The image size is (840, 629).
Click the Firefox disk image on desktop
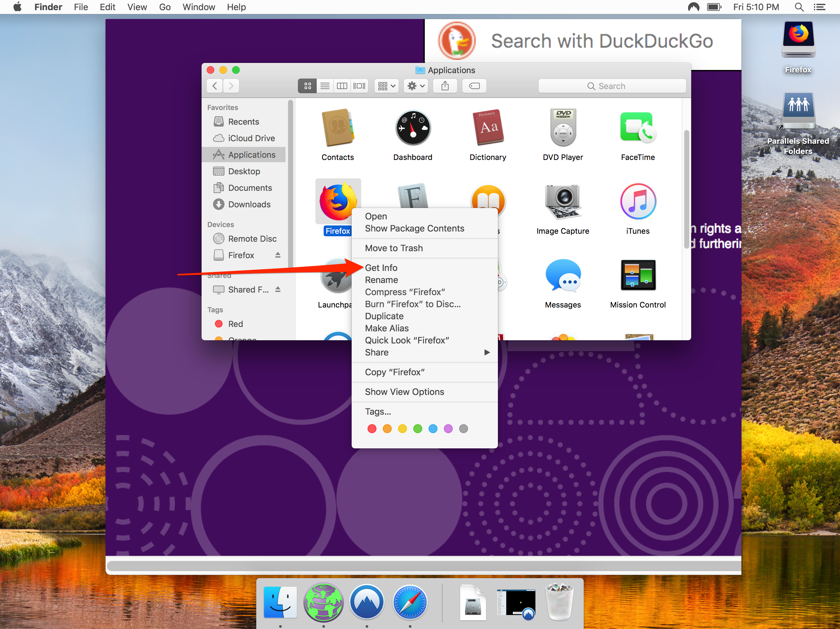pos(798,40)
